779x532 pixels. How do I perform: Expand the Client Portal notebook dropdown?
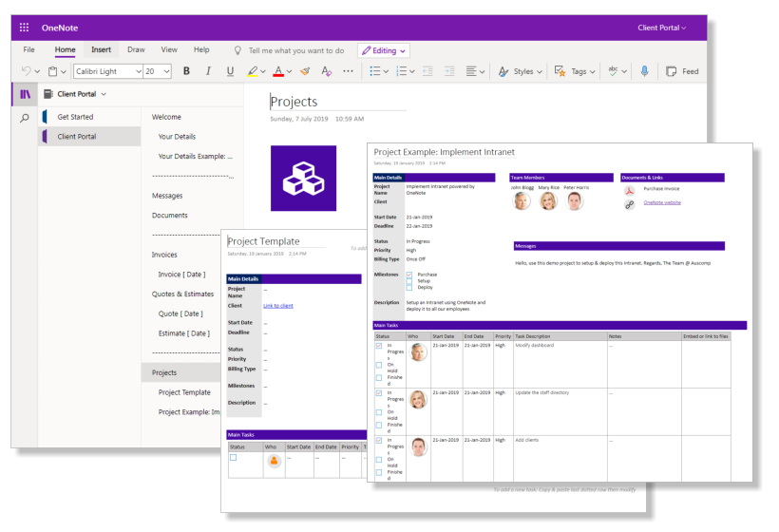click(104, 94)
